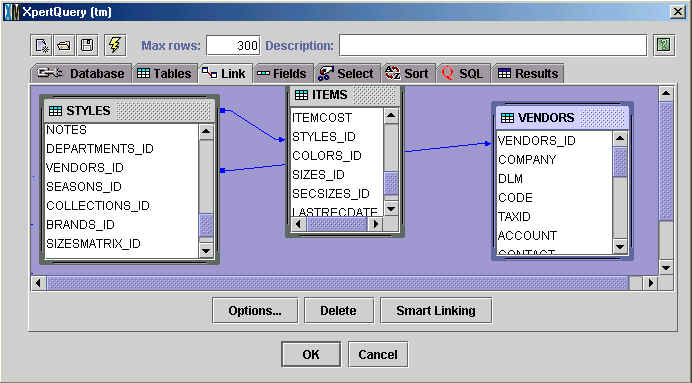This screenshot has height=383, width=692.
Task: Click the Smart Linking button
Action: [x=436, y=311]
